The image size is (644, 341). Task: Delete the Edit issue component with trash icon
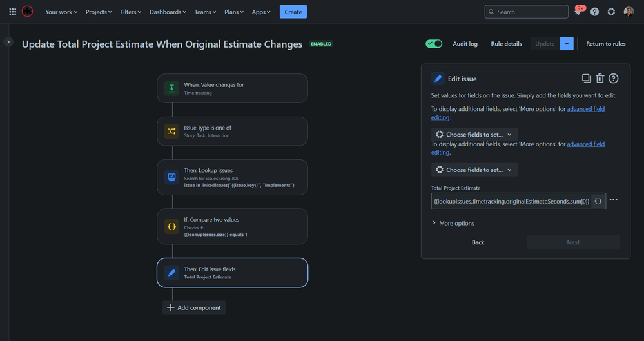(600, 78)
